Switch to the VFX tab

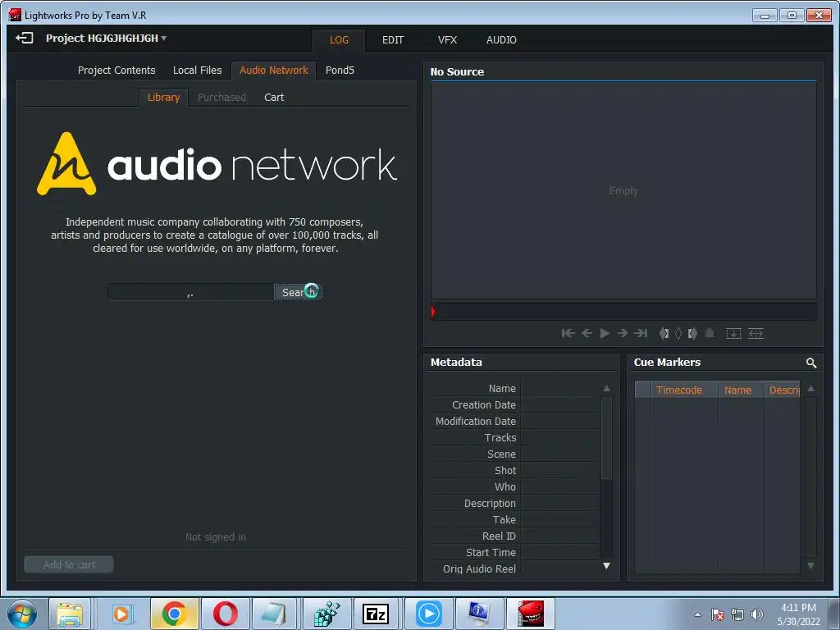pos(447,40)
